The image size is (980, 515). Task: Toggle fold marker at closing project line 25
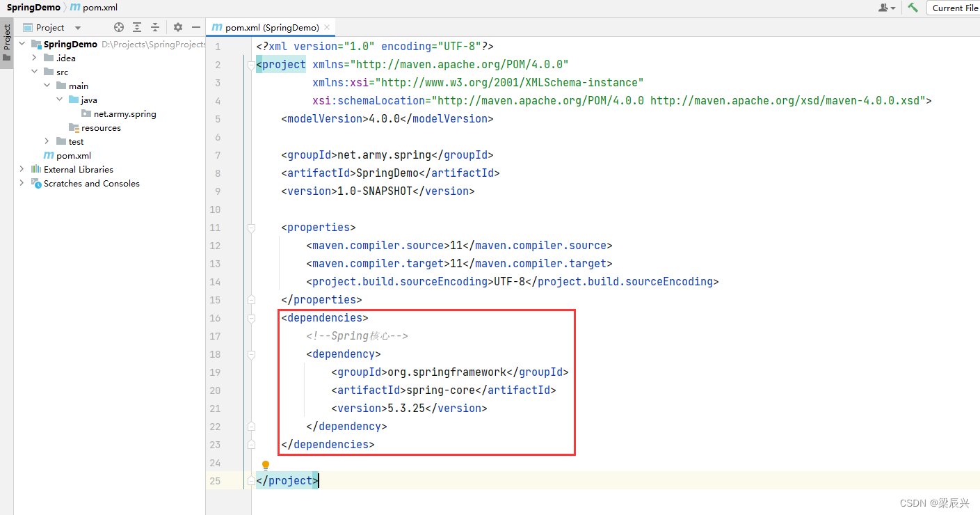pyautogui.click(x=250, y=481)
